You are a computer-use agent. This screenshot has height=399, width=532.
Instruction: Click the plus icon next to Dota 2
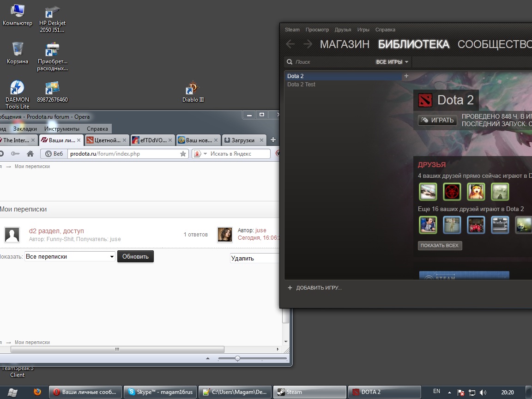[406, 76]
